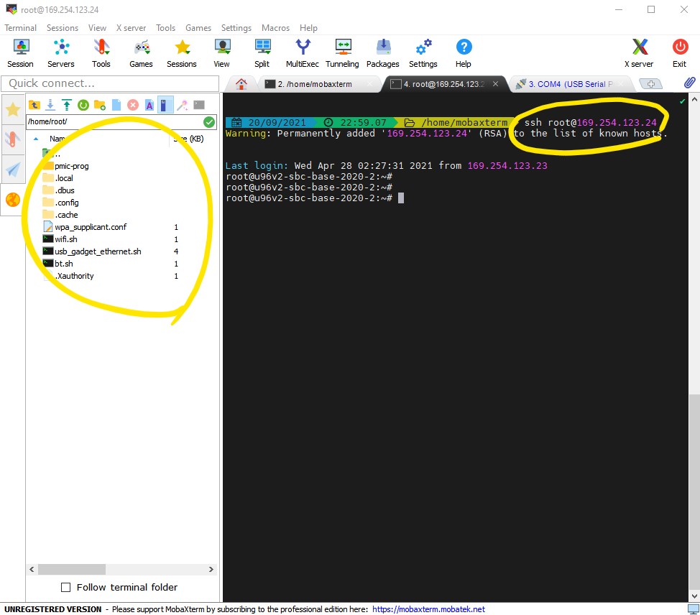Open a new tab with plus button

(650, 84)
